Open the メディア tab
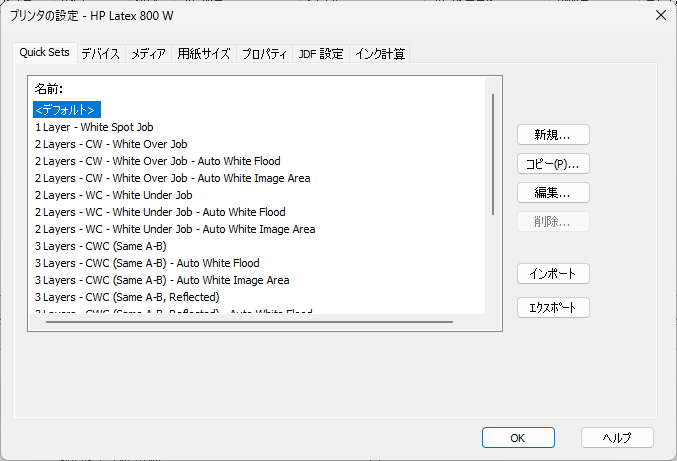The height and width of the screenshot is (461, 677). [149, 54]
